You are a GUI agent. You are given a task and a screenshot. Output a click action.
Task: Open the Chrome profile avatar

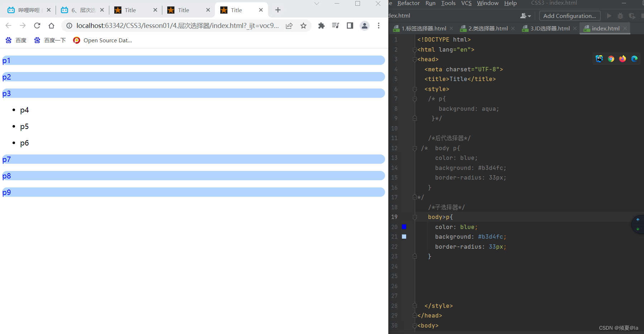pos(365,25)
